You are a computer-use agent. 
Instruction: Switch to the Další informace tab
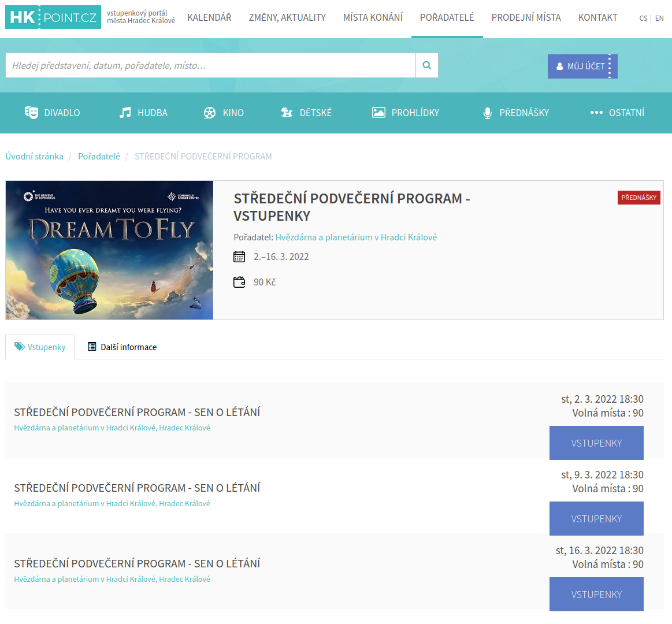coord(122,347)
